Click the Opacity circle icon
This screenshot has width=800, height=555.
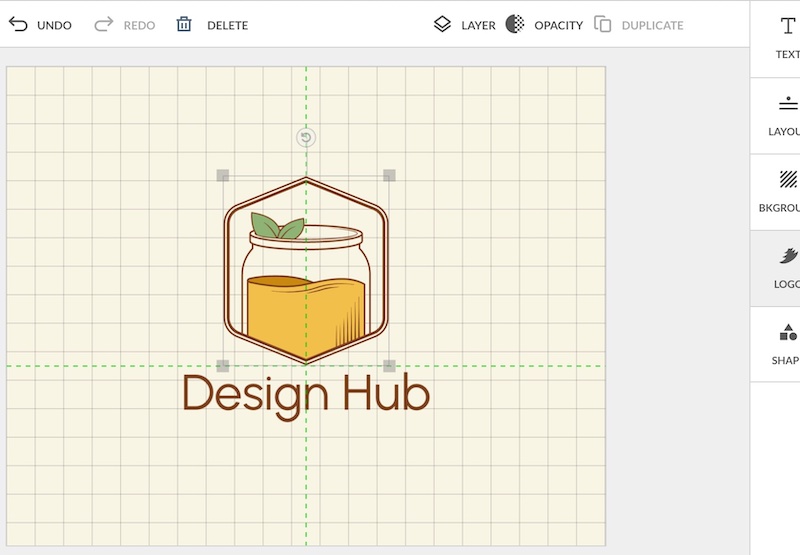pos(515,24)
